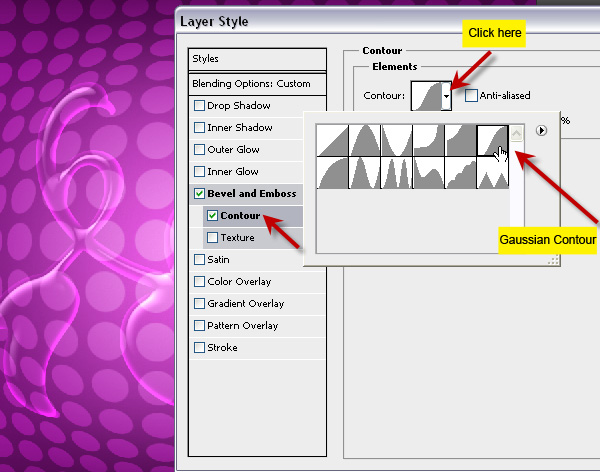The image size is (600, 472).
Task: Enable the Drop Shadow effect checkbox
Action: 199,105
